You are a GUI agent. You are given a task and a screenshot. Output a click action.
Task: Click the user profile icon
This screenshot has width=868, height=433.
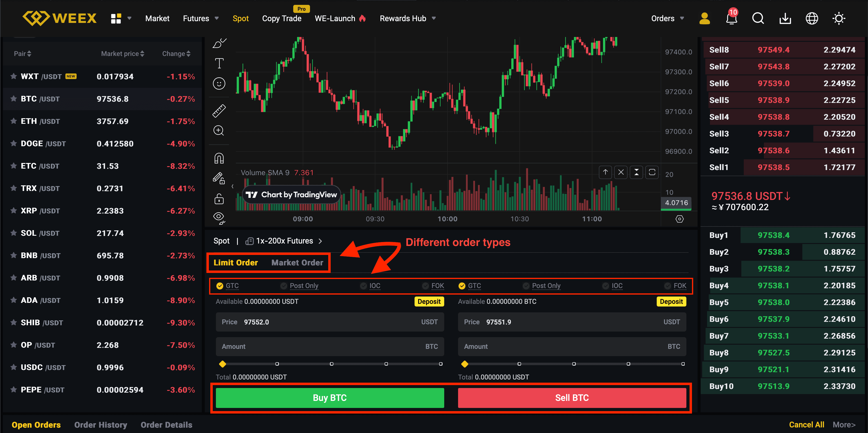point(704,18)
